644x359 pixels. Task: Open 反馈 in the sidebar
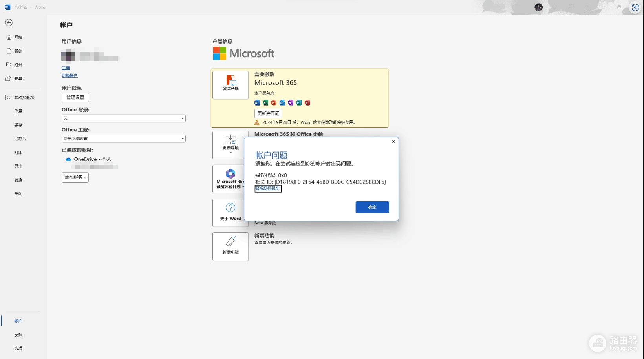click(x=18, y=335)
